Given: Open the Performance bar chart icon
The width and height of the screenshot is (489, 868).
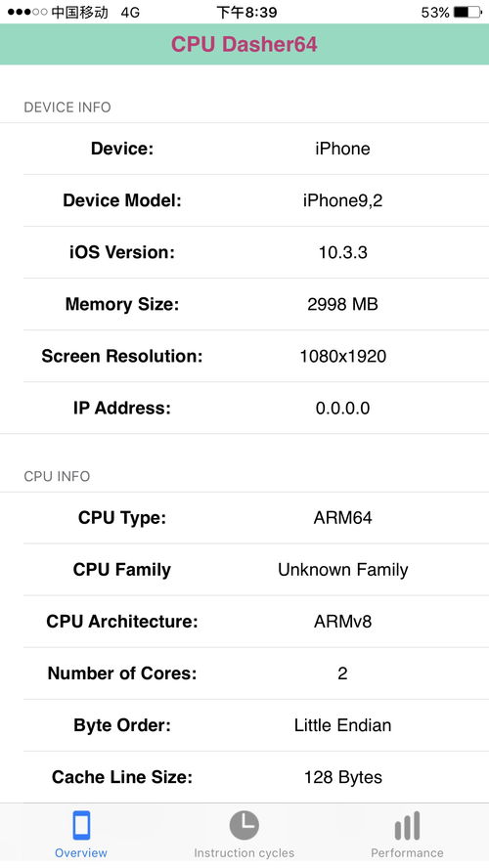Looking at the screenshot, I should point(407,825).
